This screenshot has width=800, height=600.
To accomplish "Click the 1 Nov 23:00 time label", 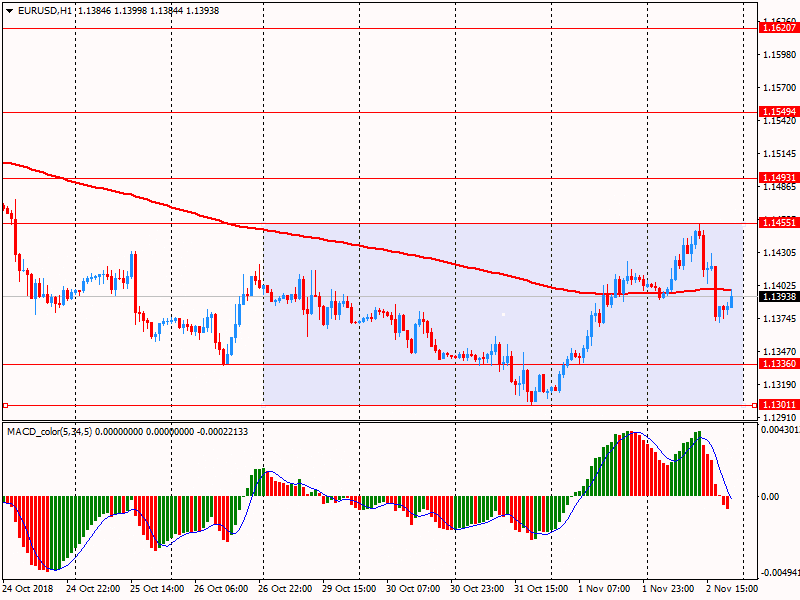I will (x=668, y=588).
